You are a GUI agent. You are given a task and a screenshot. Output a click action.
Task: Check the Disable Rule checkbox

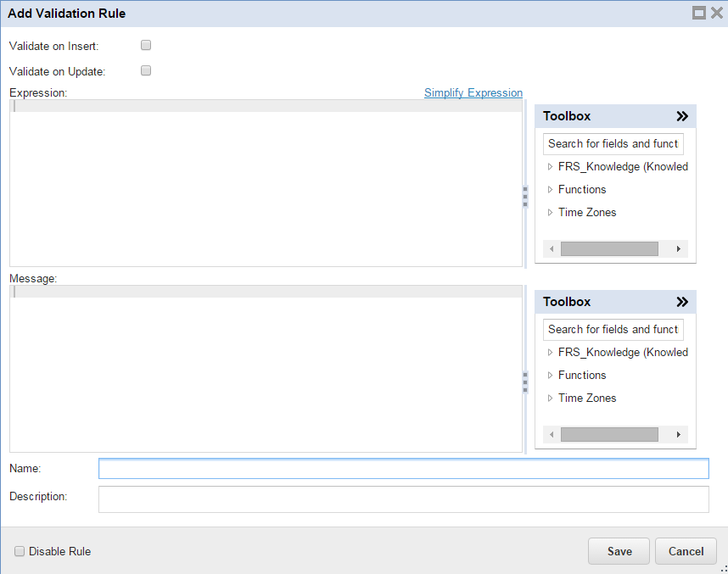(x=20, y=551)
